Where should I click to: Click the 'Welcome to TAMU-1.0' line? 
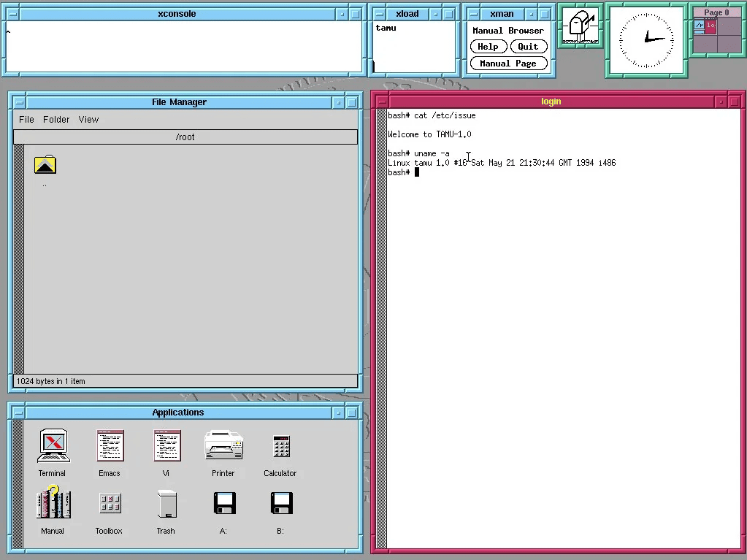click(429, 134)
